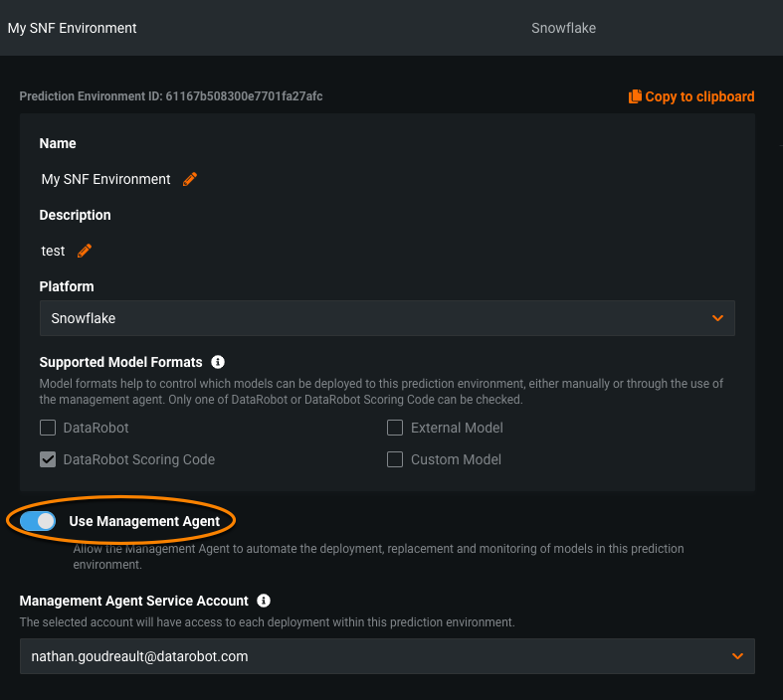Click the test description text
The height and width of the screenshot is (700, 783).
[53, 251]
